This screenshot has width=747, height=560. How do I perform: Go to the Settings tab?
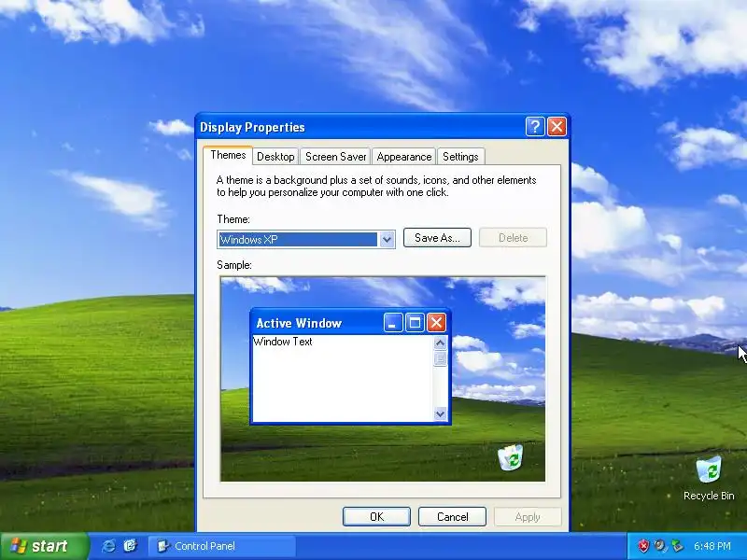coord(460,157)
